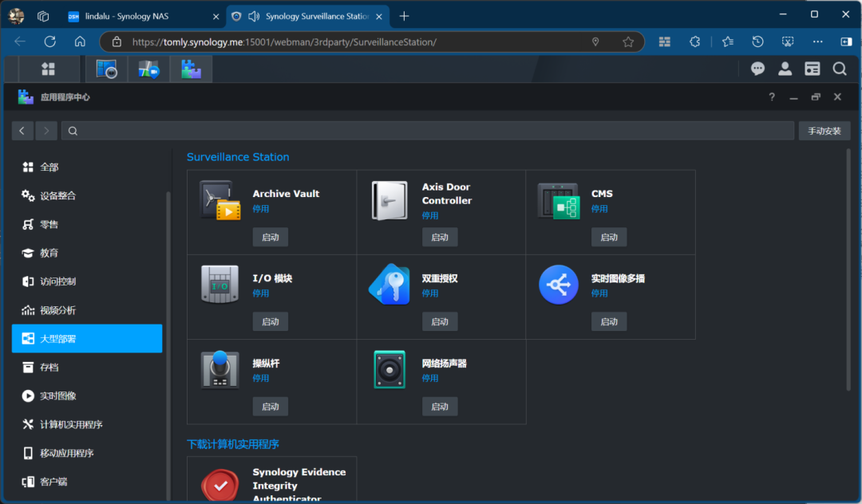Screen dimensions: 862x504
Task: Open help for 应用程序中心 window
Action: click(772, 97)
